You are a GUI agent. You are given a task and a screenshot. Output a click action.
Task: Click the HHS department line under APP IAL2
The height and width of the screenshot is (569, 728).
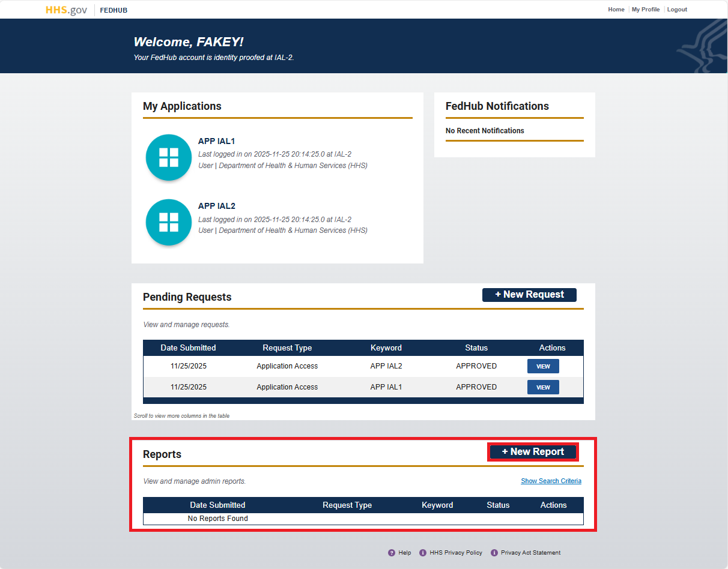click(x=283, y=230)
